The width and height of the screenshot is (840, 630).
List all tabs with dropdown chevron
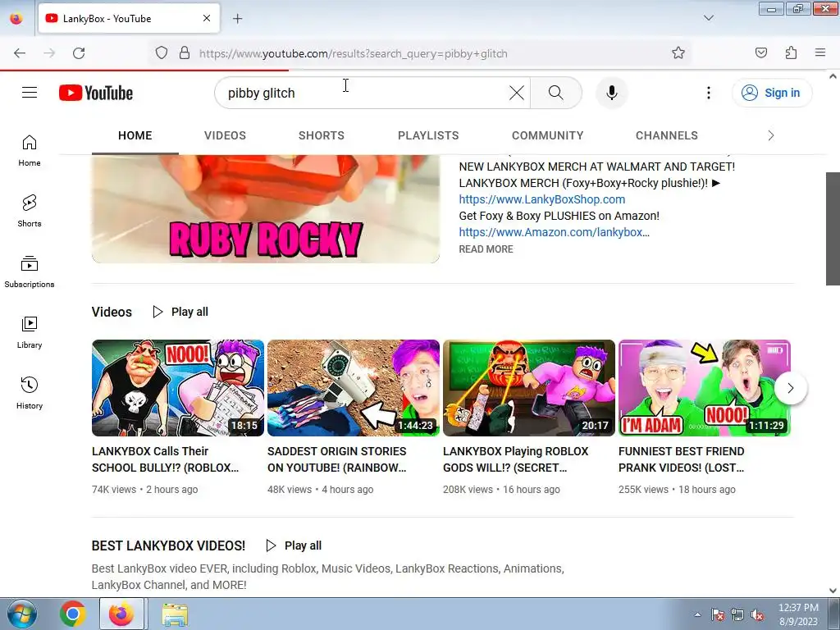click(x=709, y=18)
